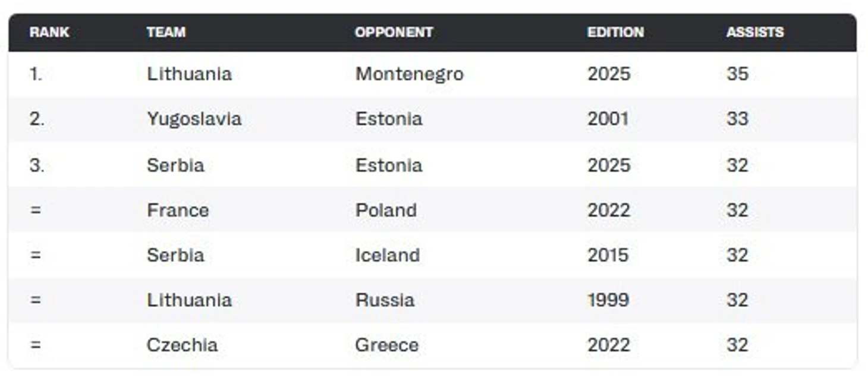This screenshot has width=868, height=386.
Task: Sort by the EDITION column header
Action: coord(615,32)
